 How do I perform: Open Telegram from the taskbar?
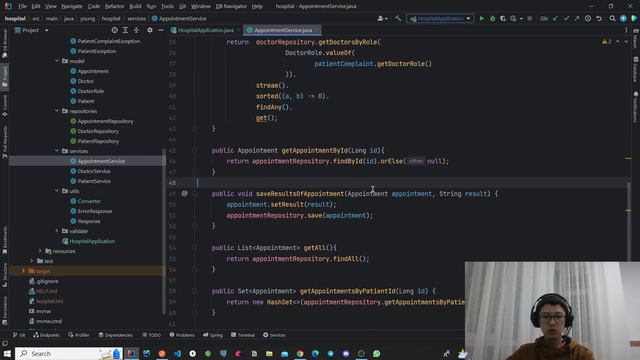coord(330,353)
